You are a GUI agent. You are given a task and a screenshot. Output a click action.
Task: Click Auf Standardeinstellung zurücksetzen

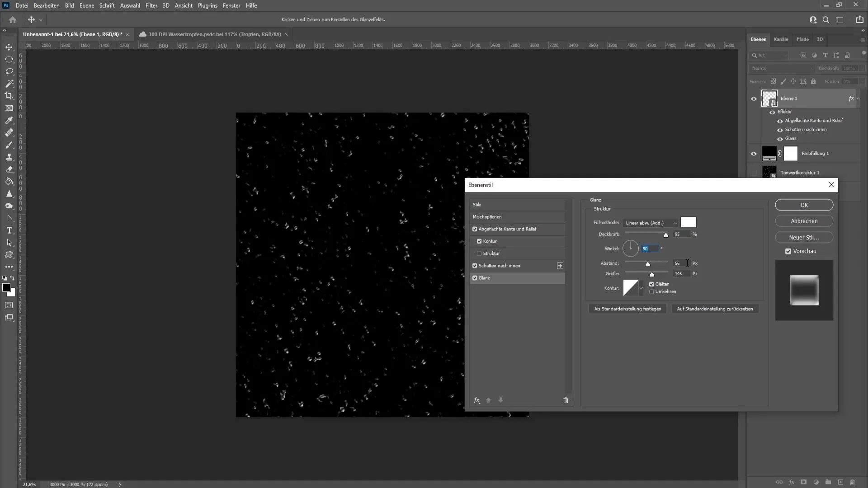click(x=715, y=309)
